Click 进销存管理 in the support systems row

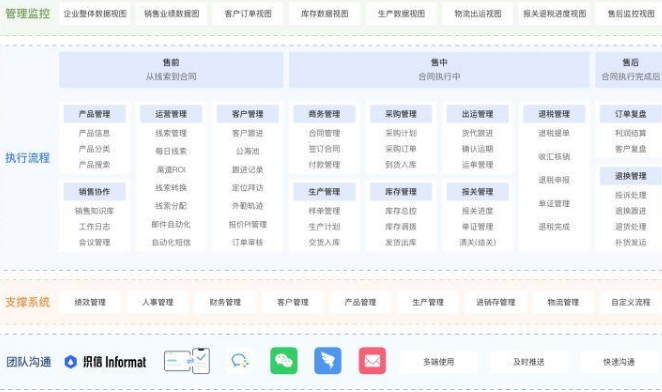(x=496, y=302)
